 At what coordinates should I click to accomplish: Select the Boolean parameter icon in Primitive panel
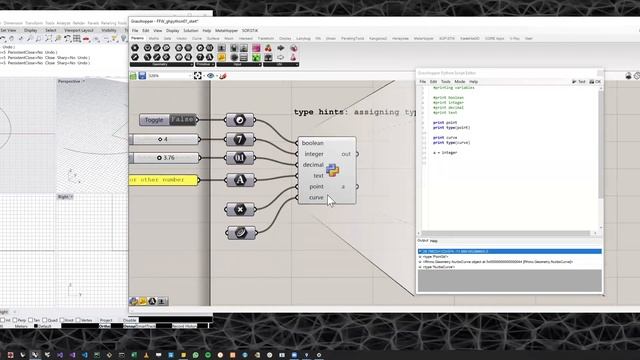tap(200, 48)
